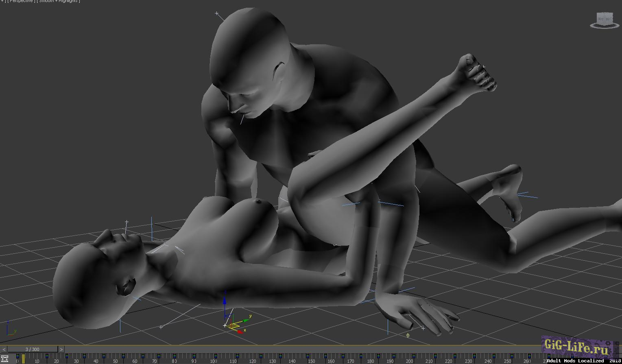622x364 pixels.
Task: Open the Perspective viewport label menu
Action: pos(21,1)
